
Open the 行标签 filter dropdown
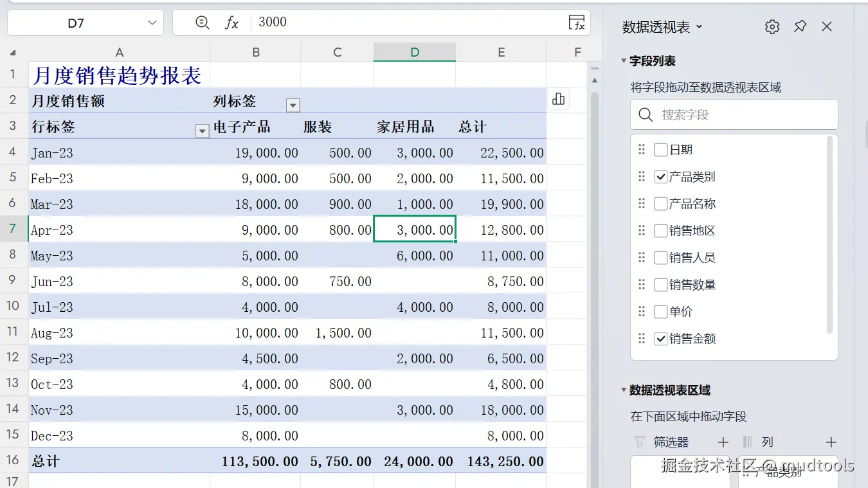(x=202, y=131)
